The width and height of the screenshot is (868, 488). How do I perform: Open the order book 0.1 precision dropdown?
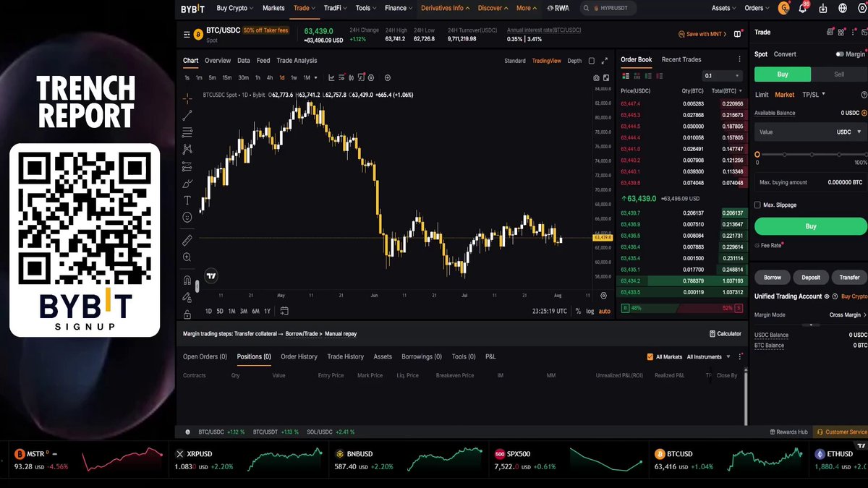click(723, 76)
